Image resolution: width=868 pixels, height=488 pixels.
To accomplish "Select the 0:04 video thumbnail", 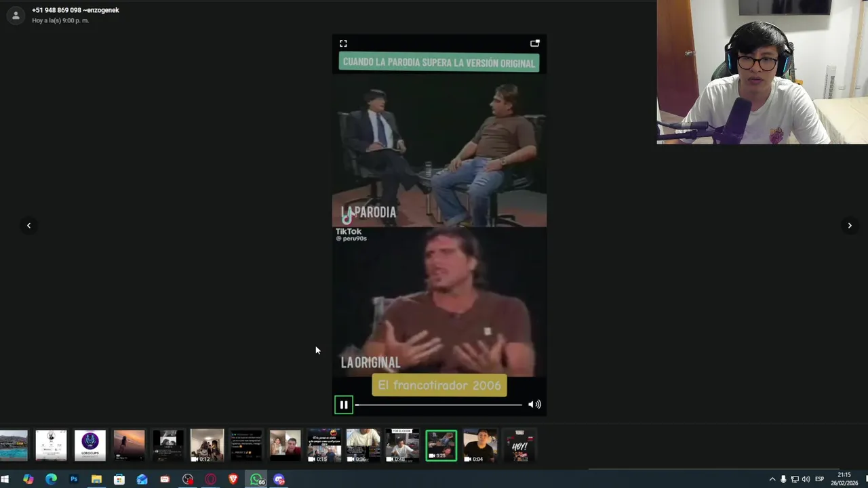I will [x=480, y=446].
